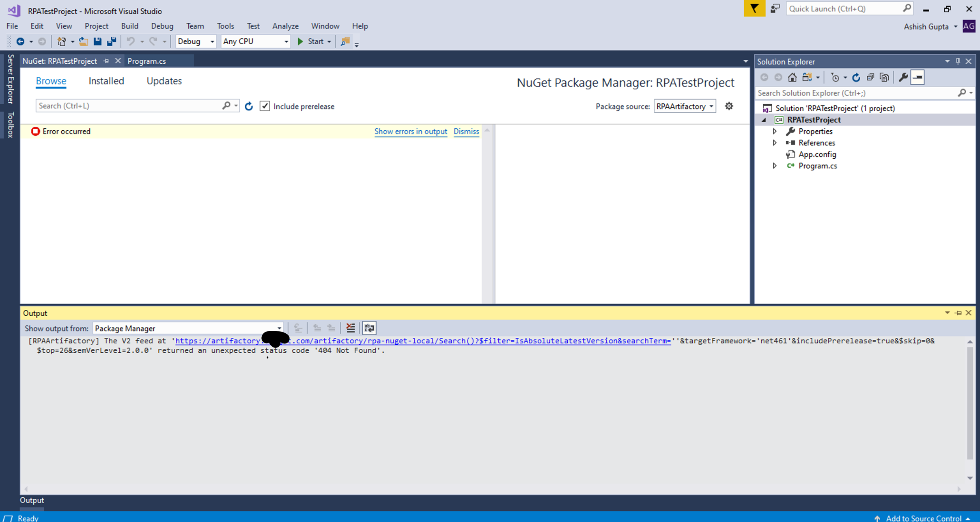Dismiss the error notification
This screenshot has height=522, width=980.
(x=466, y=131)
